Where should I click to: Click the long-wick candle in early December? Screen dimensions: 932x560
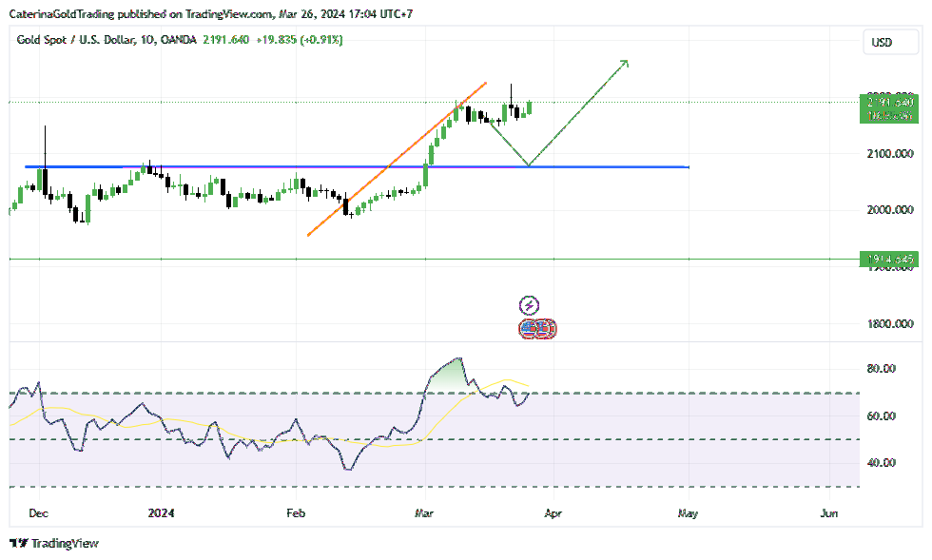tap(45, 161)
